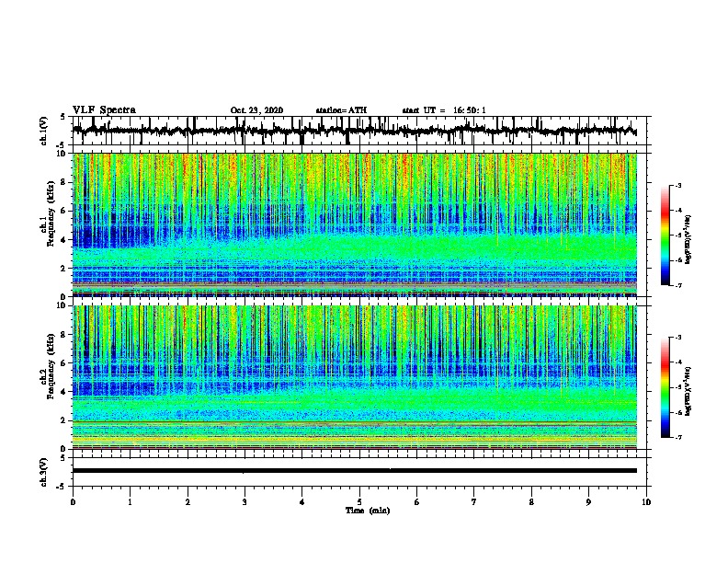Click the "-7" label on ch.2 colorbar
Viewport: 728px width, 563px height.
click(x=677, y=437)
